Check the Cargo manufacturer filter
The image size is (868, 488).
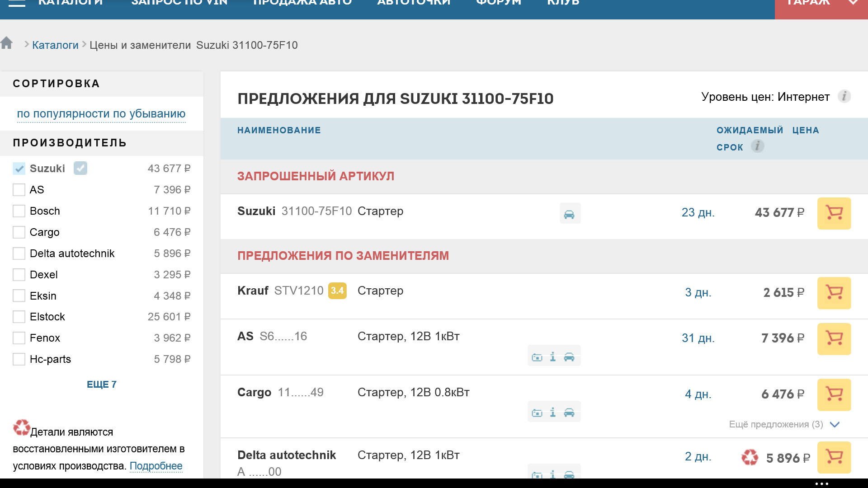pos(19,232)
